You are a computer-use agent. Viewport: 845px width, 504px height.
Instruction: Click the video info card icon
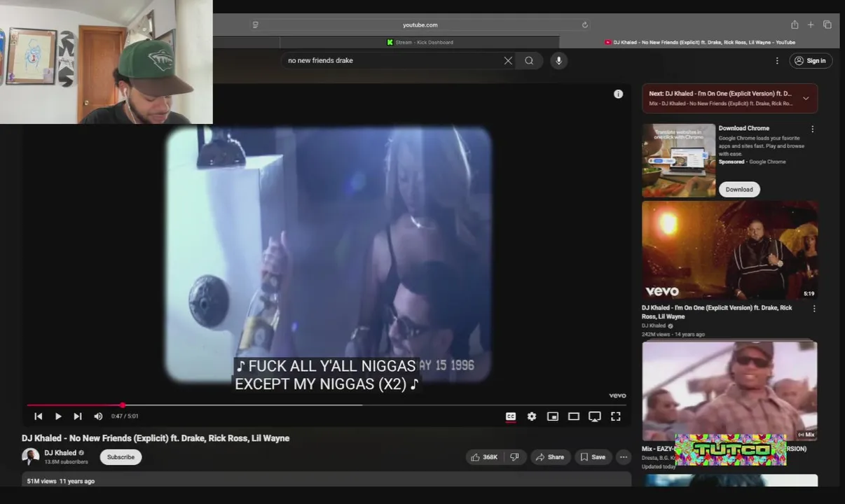(x=618, y=94)
